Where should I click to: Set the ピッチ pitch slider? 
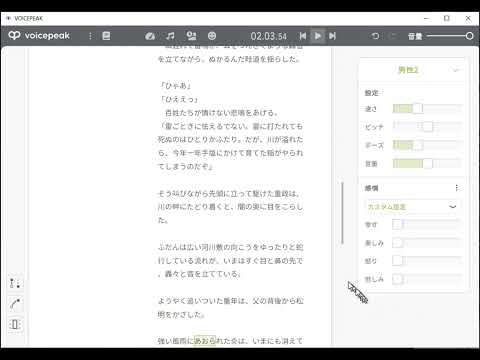point(427,127)
